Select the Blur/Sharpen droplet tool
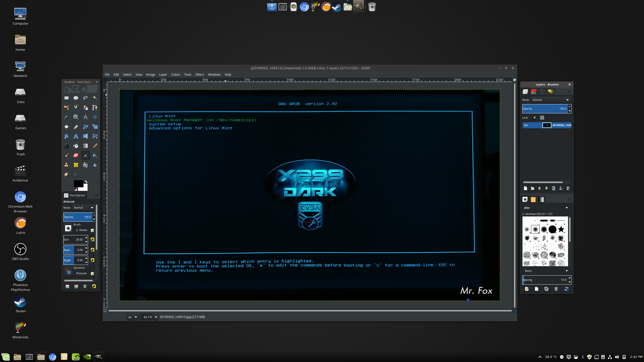The height and width of the screenshot is (362, 644). click(95, 165)
